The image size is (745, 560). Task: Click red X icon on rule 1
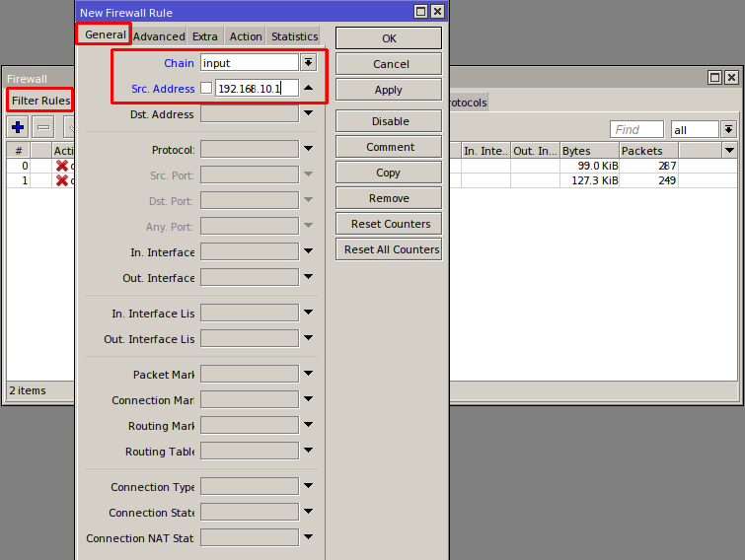[x=62, y=180]
